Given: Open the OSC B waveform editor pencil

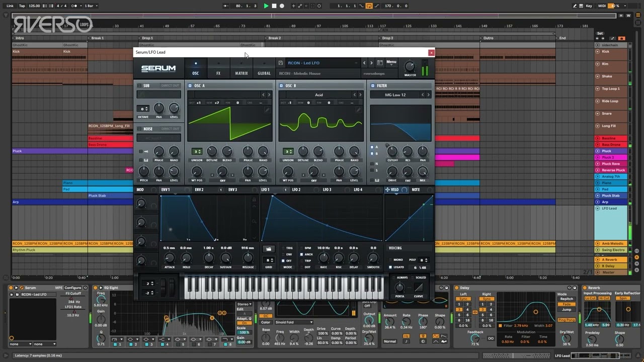Looking at the screenshot, I should [358, 110].
